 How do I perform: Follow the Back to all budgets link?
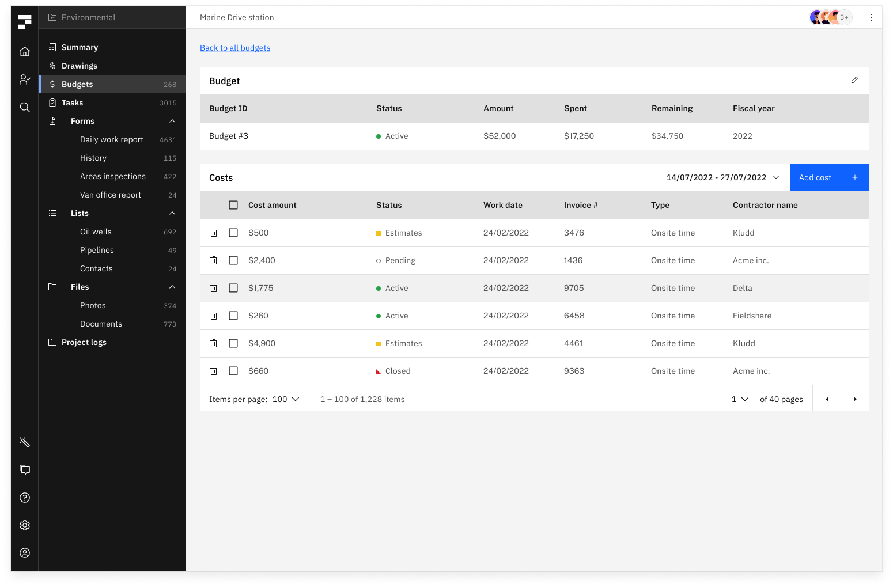point(235,48)
